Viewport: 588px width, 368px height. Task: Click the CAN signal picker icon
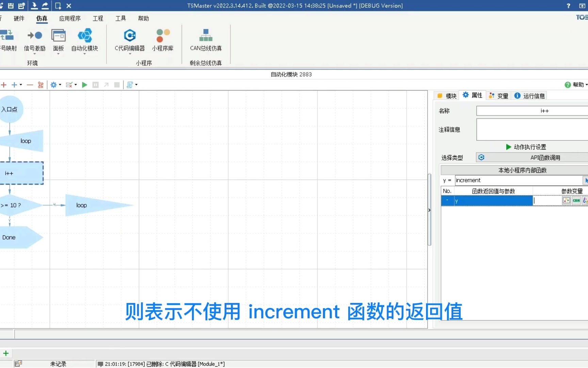576,200
